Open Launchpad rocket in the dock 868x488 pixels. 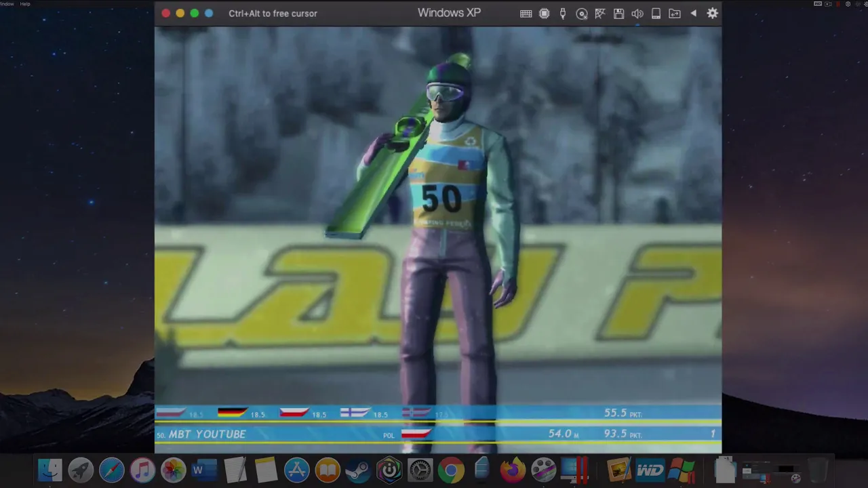point(81,470)
